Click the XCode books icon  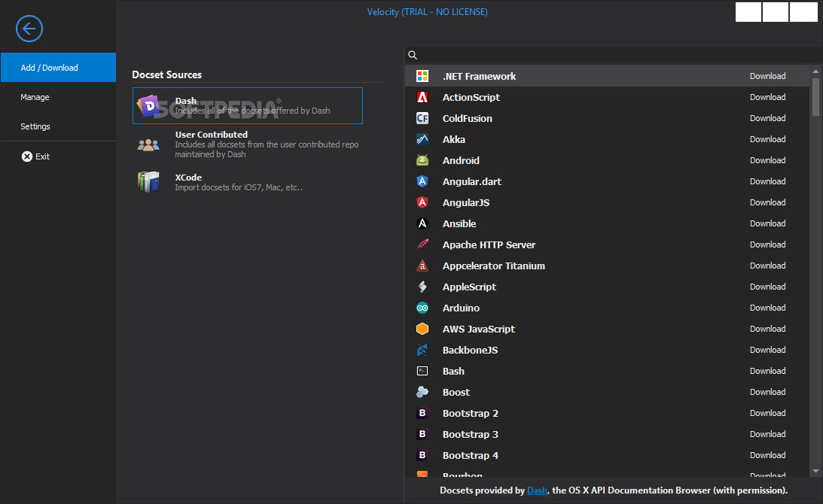[x=148, y=182]
